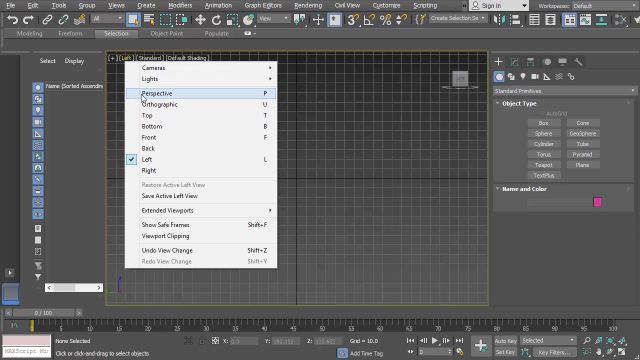Select the Shapes category icon
The image size is (640, 360).
(511, 77)
